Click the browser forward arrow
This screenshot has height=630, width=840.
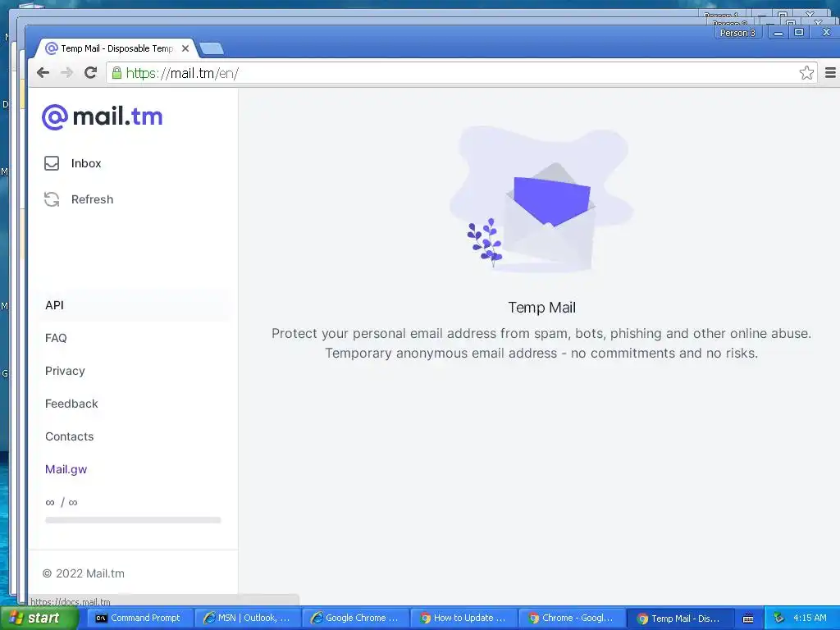(x=66, y=73)
